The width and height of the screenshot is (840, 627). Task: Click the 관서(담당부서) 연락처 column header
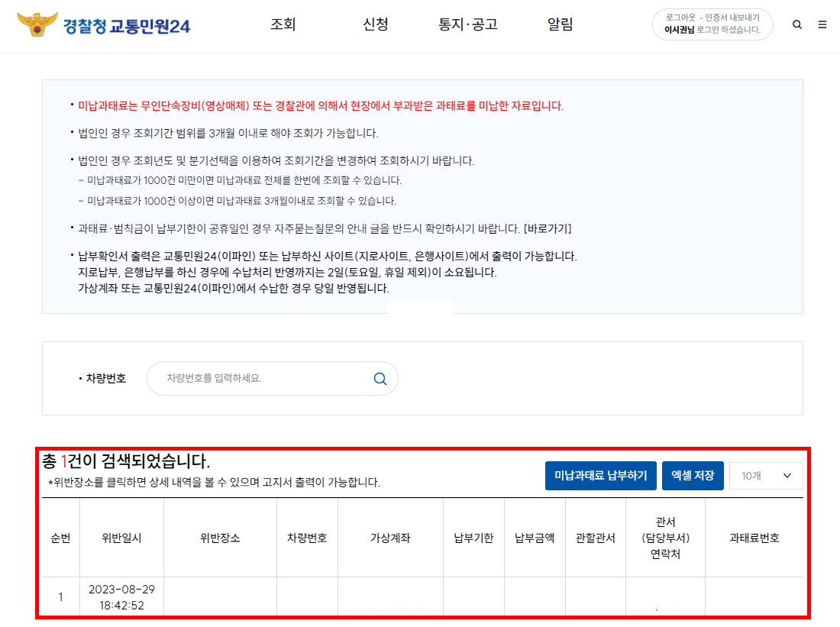pyautogui.click(x=665, y=538)
